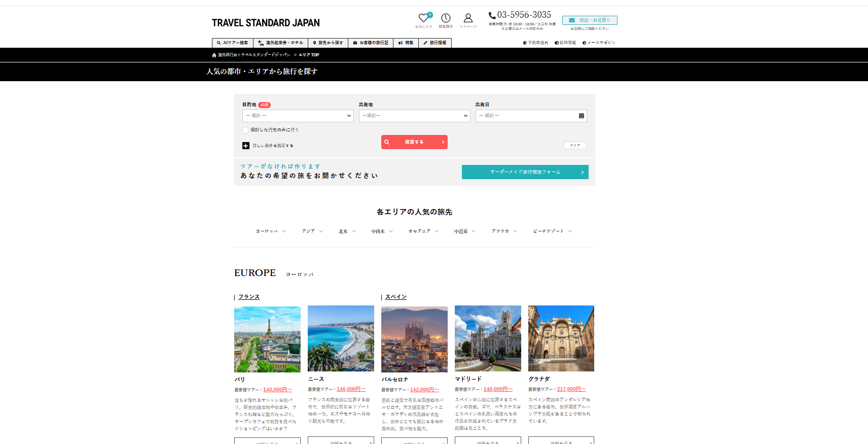Open the 海外航空券+ホテル nav tab
The width and height of the screenshot is (868, 444).
(280, 43)
